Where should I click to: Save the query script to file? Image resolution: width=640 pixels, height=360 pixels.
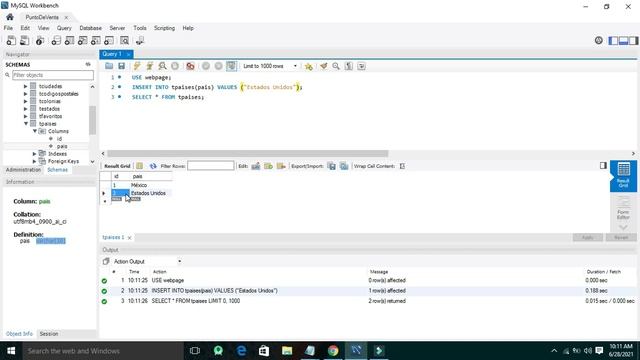point(122,66)
